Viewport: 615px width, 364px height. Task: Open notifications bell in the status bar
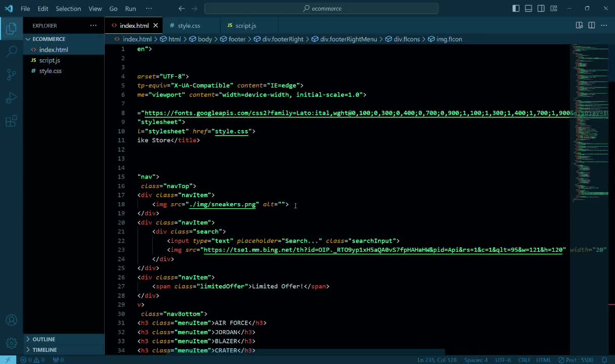(x=604, y=360)
